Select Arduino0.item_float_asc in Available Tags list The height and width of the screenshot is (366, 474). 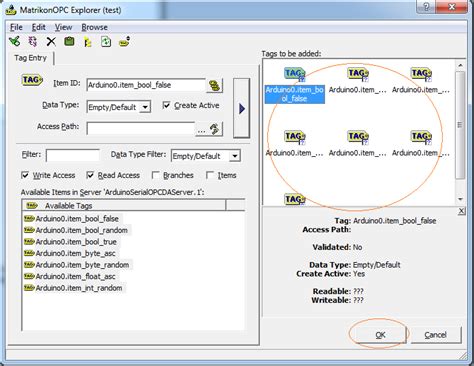[x=75, y=276]
